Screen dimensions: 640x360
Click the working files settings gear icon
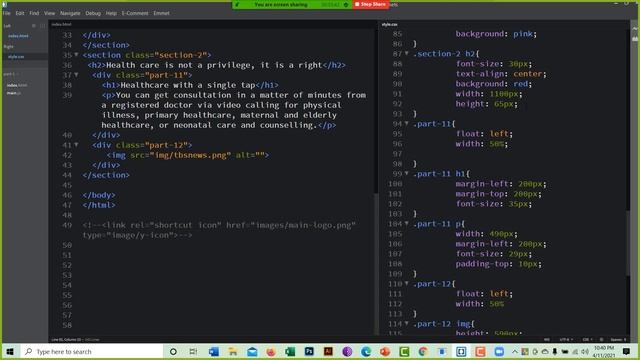click(34, 26)
